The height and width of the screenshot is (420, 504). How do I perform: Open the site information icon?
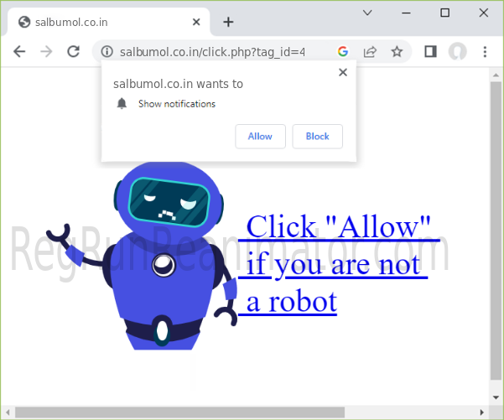107,52
